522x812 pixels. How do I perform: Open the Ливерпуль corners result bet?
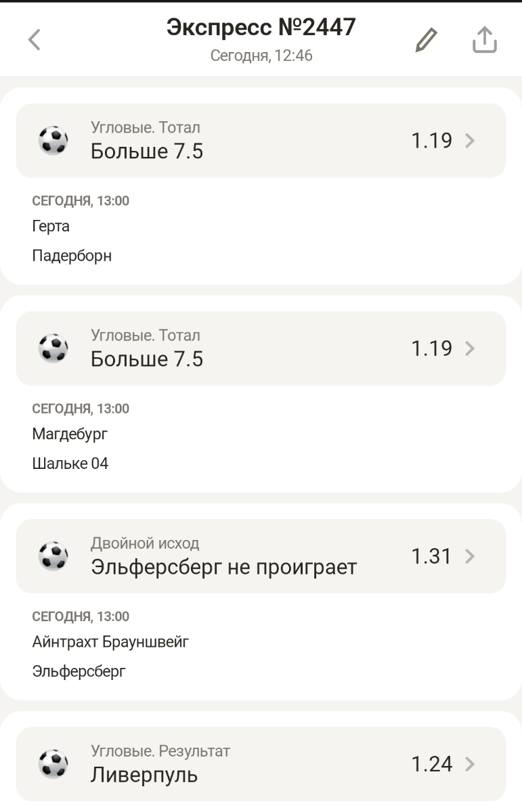point(144,774)
